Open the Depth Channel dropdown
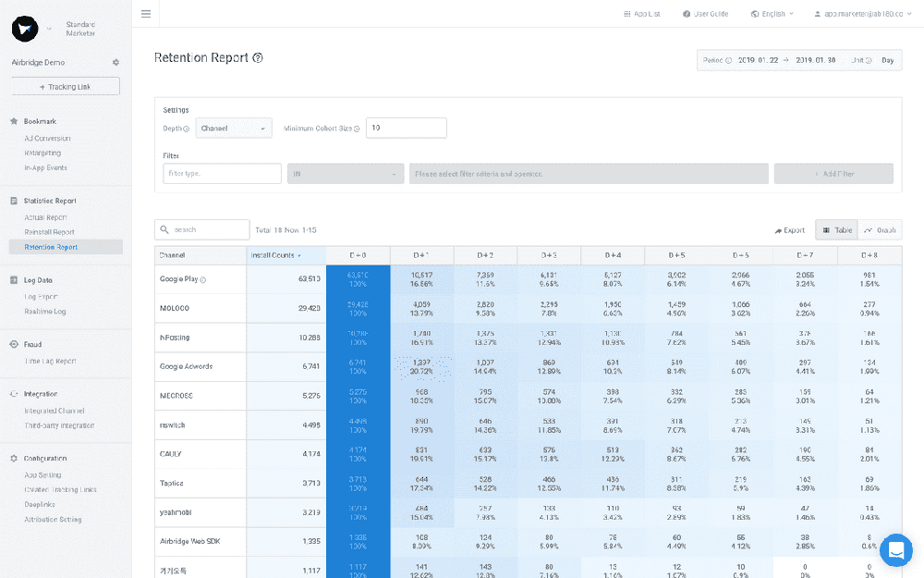The width and height of the screenshot is (924, 578). [x=234, y=128]
